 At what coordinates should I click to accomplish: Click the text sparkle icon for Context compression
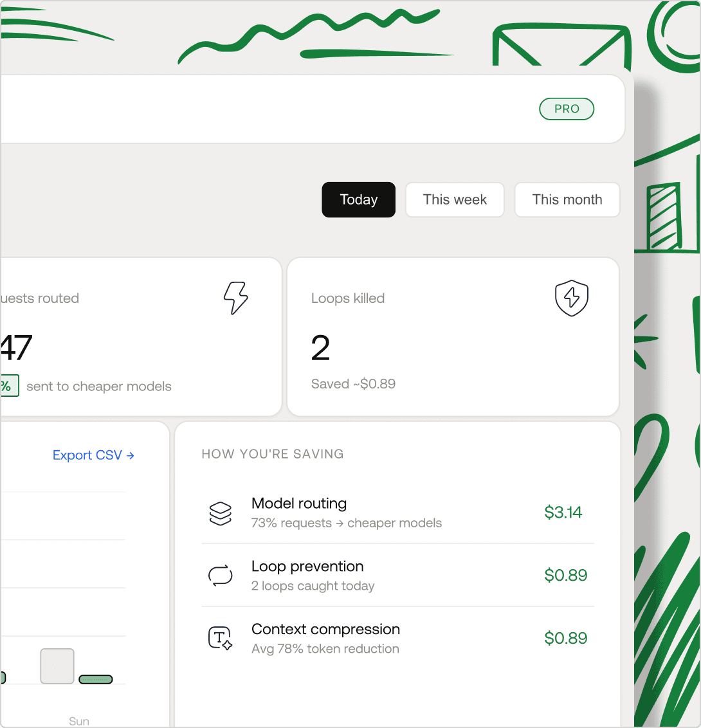(221, 639)
